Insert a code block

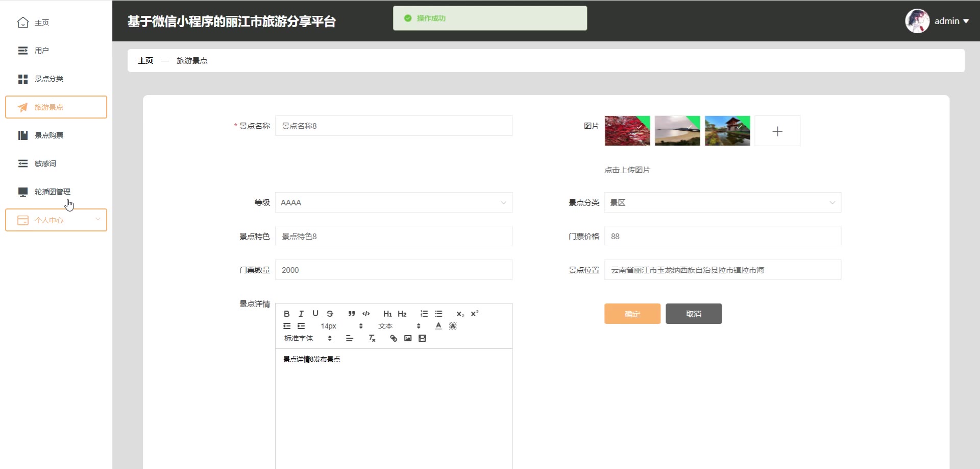(366, 314)
